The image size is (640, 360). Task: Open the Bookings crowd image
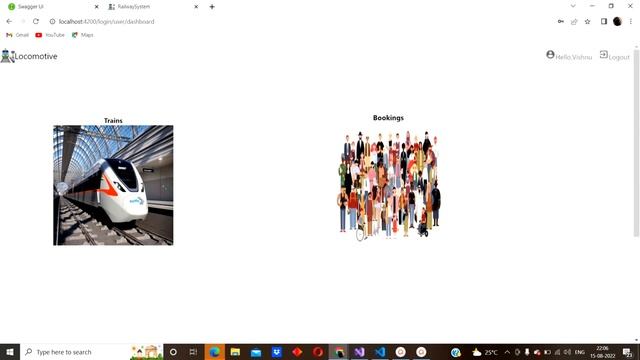tap(388, 185)
